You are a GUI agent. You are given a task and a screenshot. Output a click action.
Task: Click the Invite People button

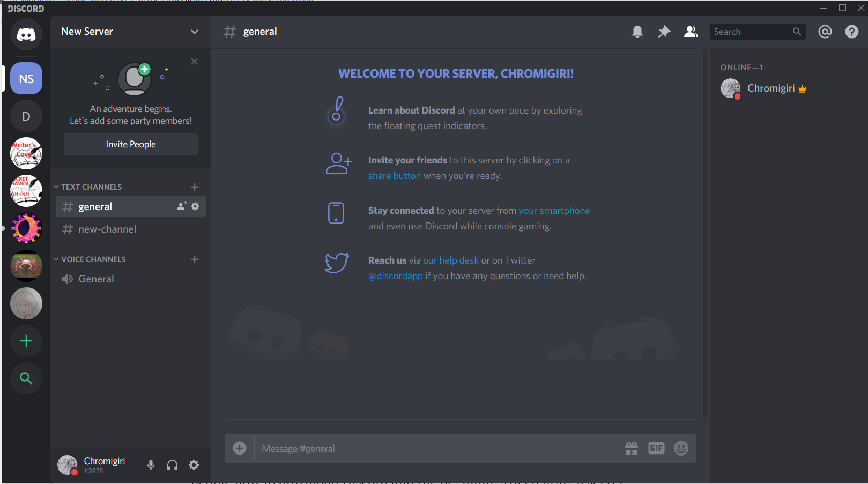[x=131, y=144]
